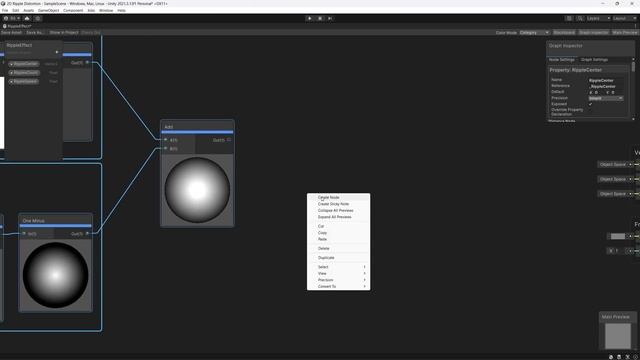Image resolution: width=640 pixels, height=360 pixels.
Task: Open the Edit menu
Action: pos(16,10)
